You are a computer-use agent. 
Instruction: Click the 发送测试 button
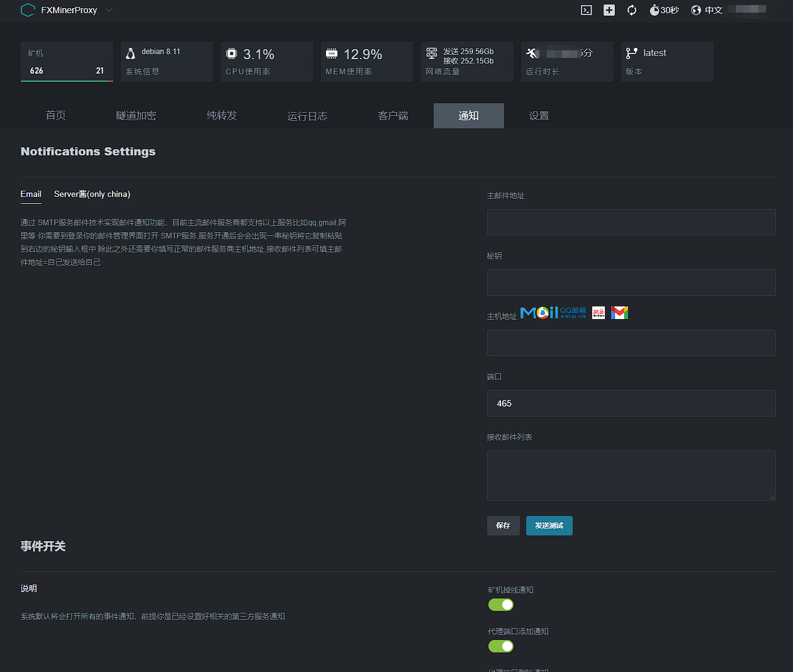pos(549,525)
